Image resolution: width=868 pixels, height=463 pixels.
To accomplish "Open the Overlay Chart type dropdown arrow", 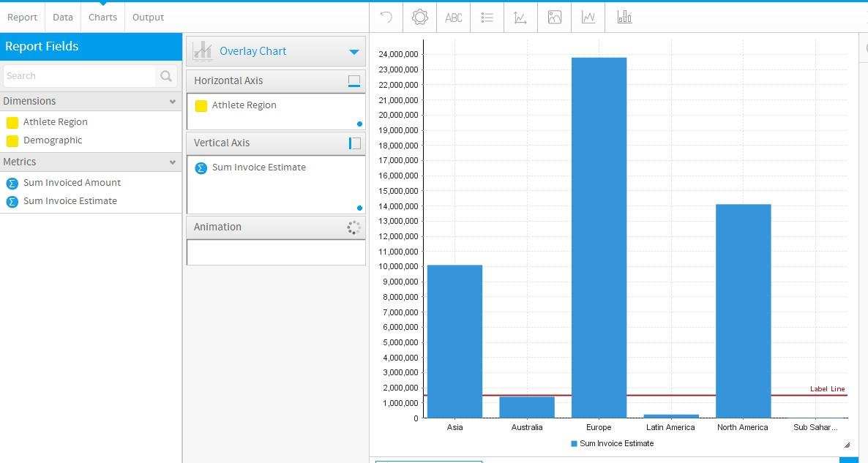I will pos(354,51).
